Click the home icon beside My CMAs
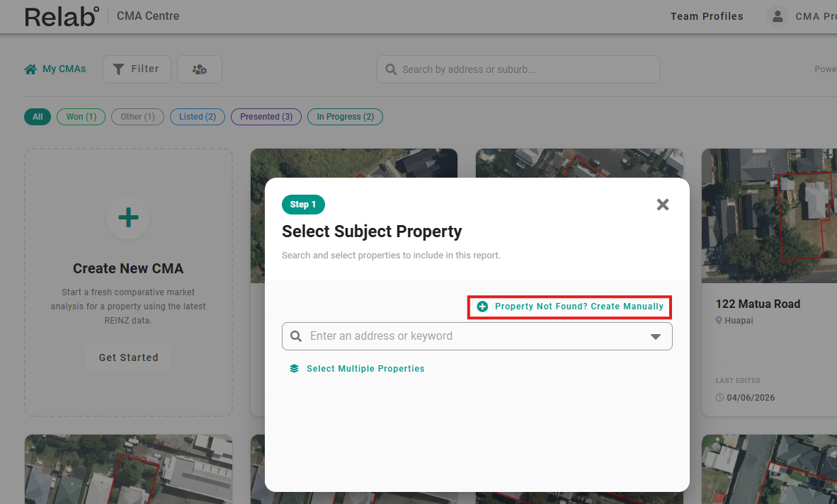 31,69
